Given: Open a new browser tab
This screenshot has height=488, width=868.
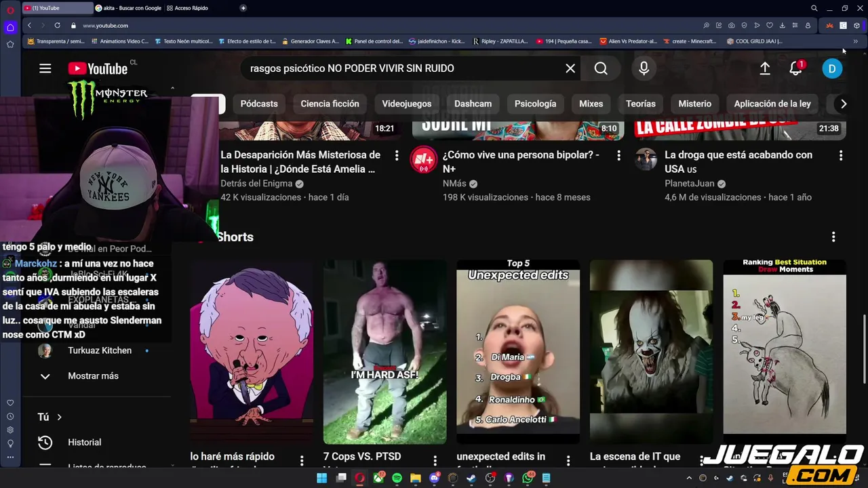Looking at the screenshot, I should [243, 8].
